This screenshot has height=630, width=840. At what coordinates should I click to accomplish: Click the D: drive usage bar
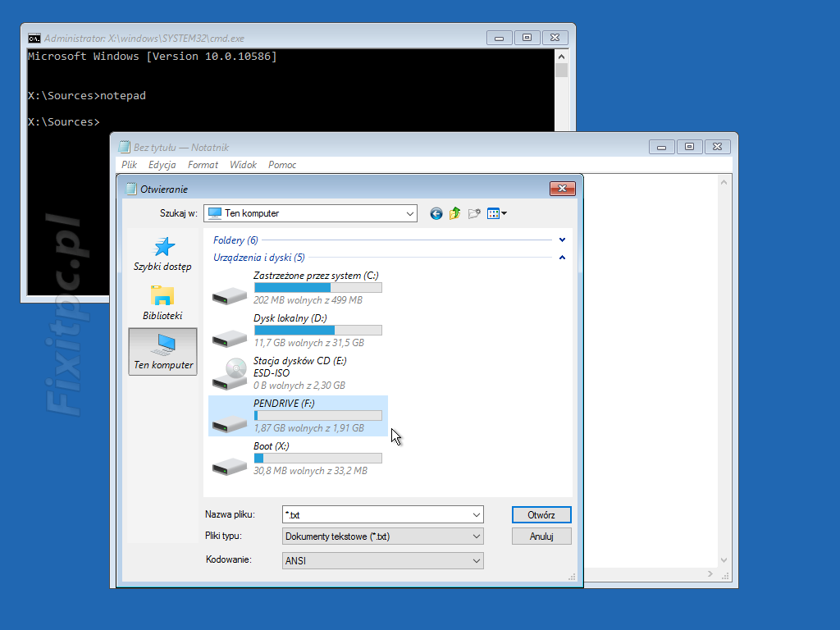pos(318,330)
